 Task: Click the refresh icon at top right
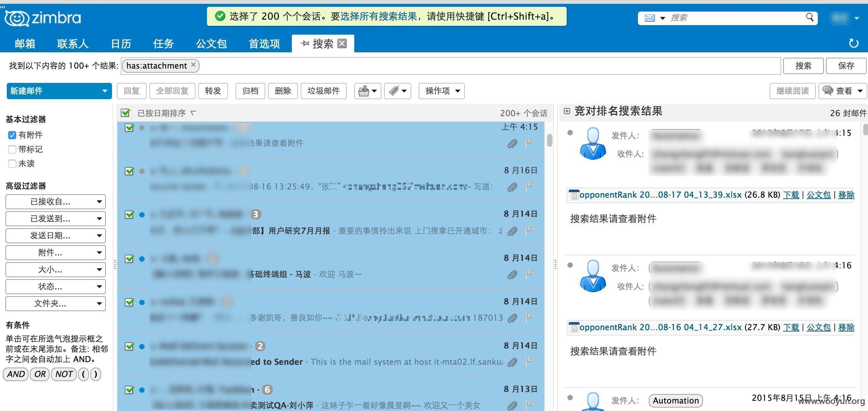(853, 43)
